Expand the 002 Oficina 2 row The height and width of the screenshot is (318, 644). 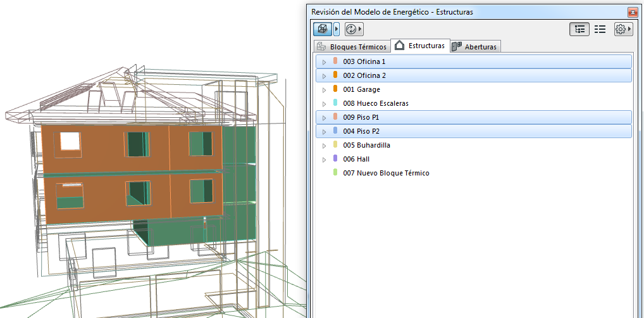tap(324, 76)
